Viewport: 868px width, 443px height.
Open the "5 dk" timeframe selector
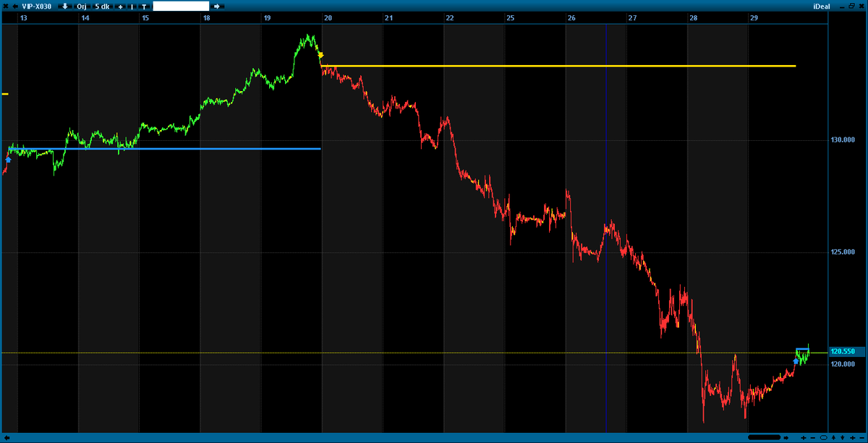(101, 6)
